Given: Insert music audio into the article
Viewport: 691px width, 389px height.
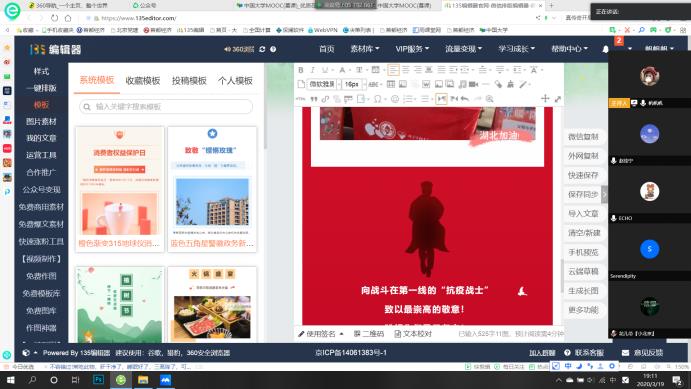Looking at the screenshot, I should pyautogui.click(x=462, y=84).
